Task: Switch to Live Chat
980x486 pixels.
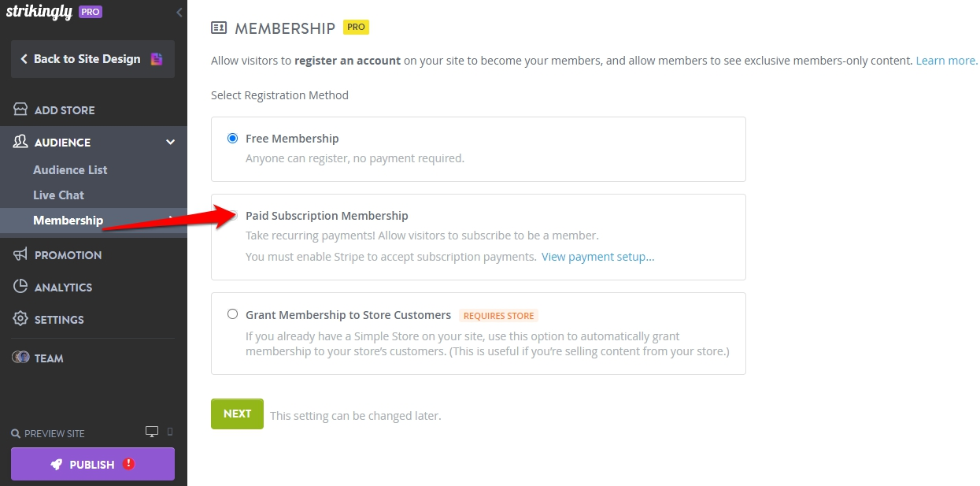Action: (x=58, y=195)
